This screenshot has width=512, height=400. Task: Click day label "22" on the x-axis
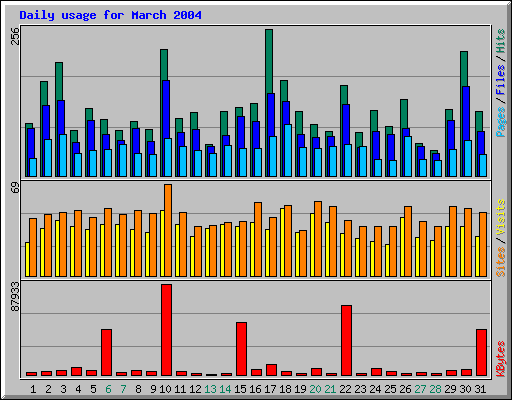pos(345,389)
